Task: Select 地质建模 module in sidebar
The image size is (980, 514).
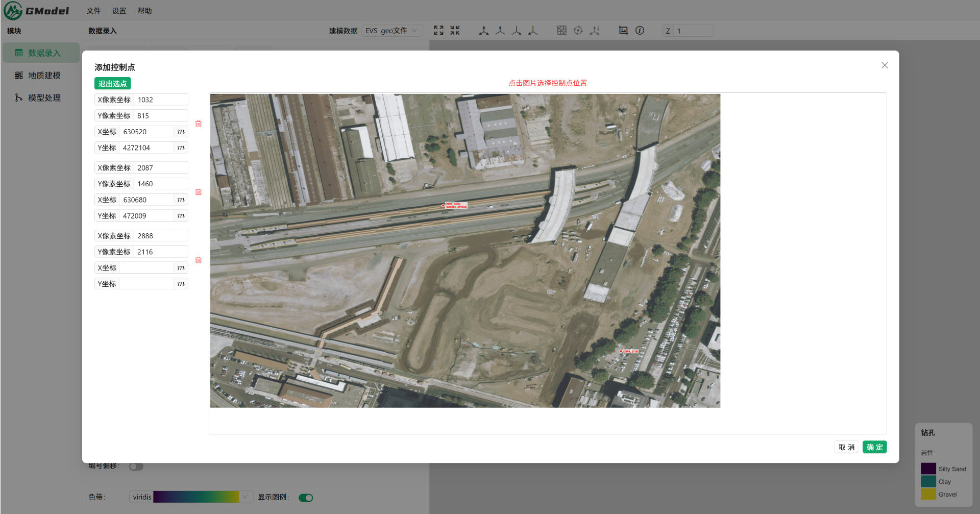Action: tap(44, 76)
